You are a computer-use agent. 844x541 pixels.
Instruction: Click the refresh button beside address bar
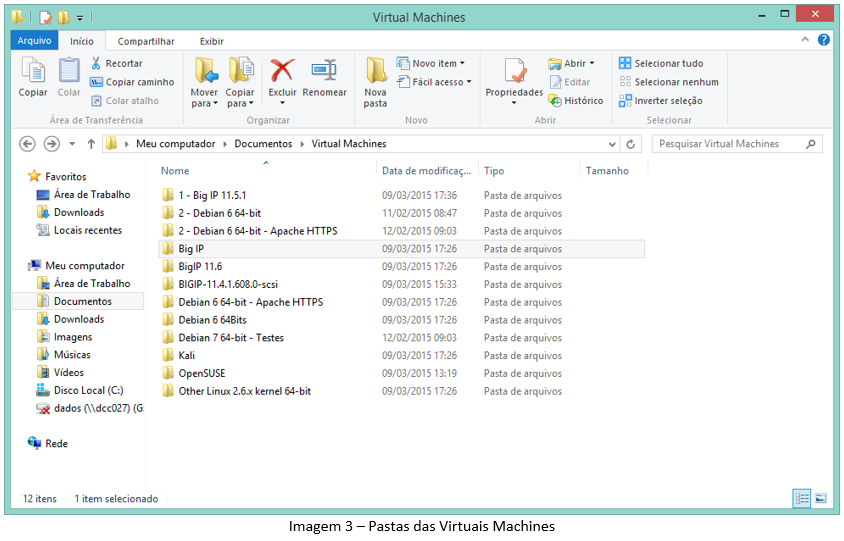pos(630,144)
